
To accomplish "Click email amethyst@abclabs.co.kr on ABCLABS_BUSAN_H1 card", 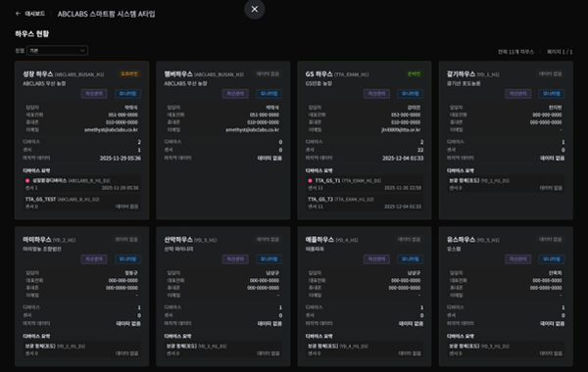I will coord(111,130).
